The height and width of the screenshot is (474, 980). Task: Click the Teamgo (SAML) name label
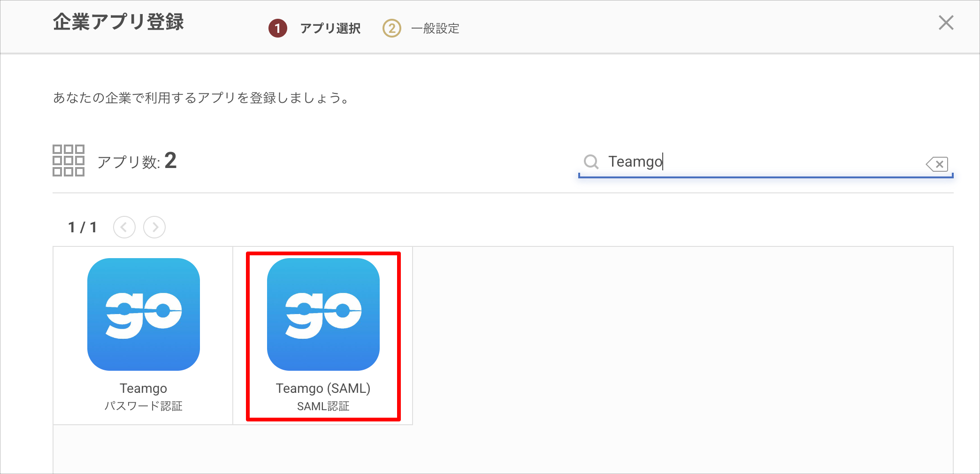323,389
